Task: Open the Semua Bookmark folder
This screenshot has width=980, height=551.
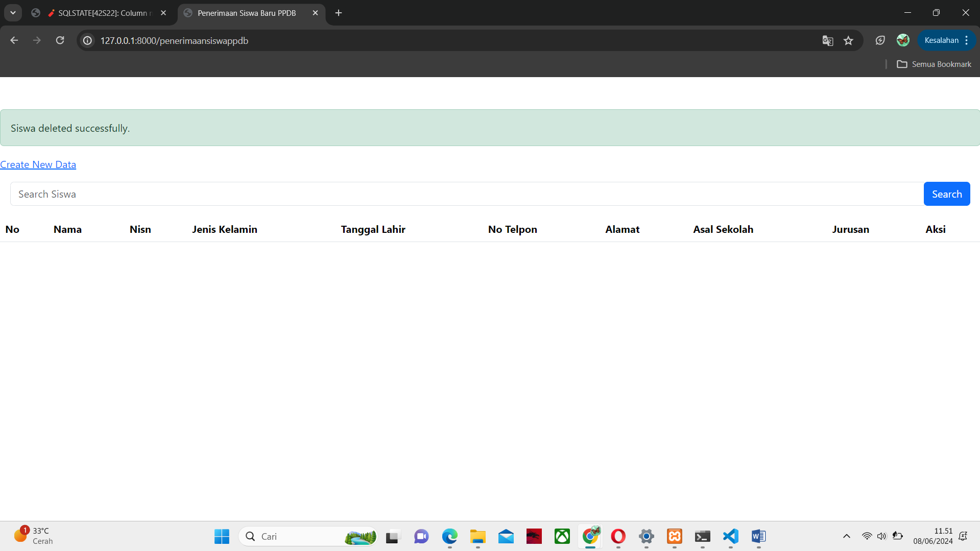Action: click(934, 64)
